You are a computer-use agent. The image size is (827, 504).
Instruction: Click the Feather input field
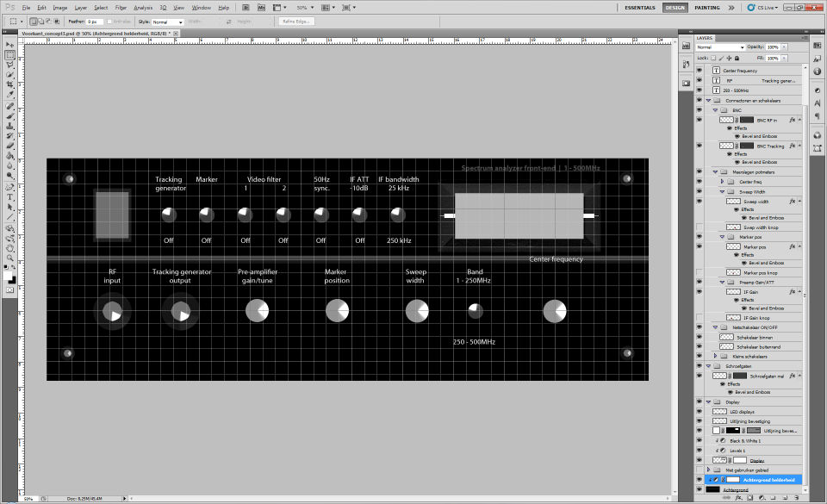pyautogui.click(x=95, y=22)
